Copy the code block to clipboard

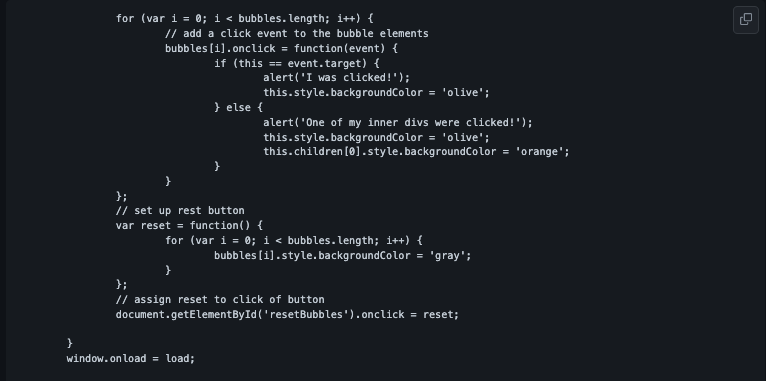point(745,20)
